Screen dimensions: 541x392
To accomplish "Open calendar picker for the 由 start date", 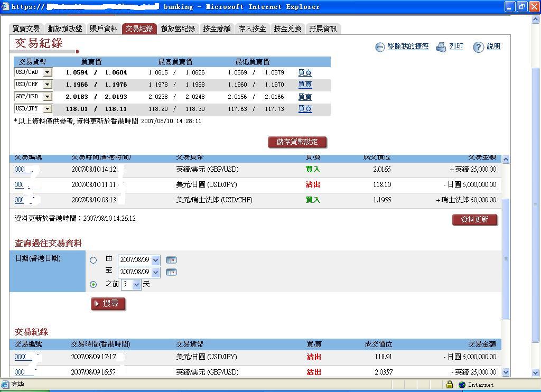I will click(171, 260).
